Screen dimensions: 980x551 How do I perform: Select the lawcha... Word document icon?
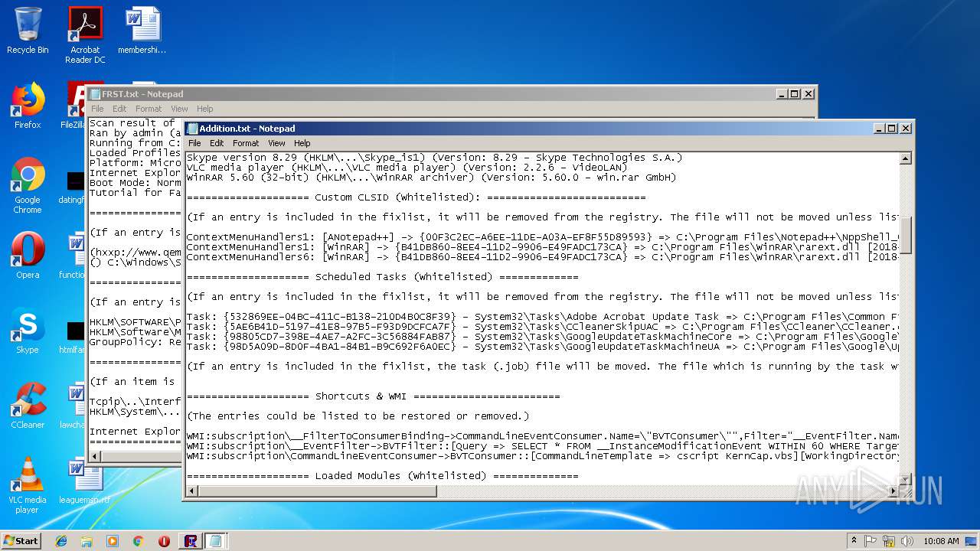pyautogui.click(x=73, y=405)
